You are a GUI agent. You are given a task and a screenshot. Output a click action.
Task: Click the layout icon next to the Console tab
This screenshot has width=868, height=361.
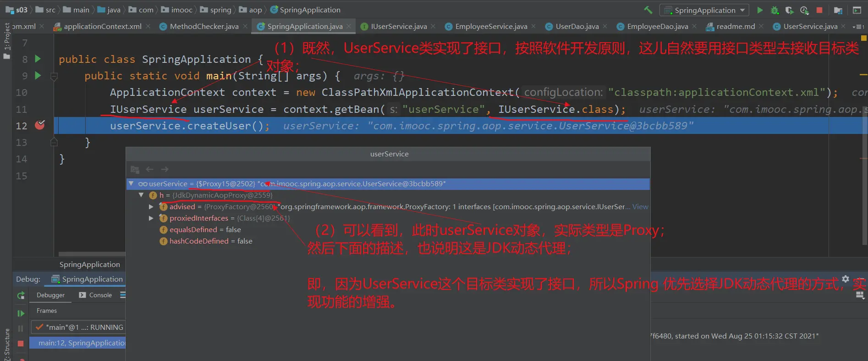coord(123,295)
